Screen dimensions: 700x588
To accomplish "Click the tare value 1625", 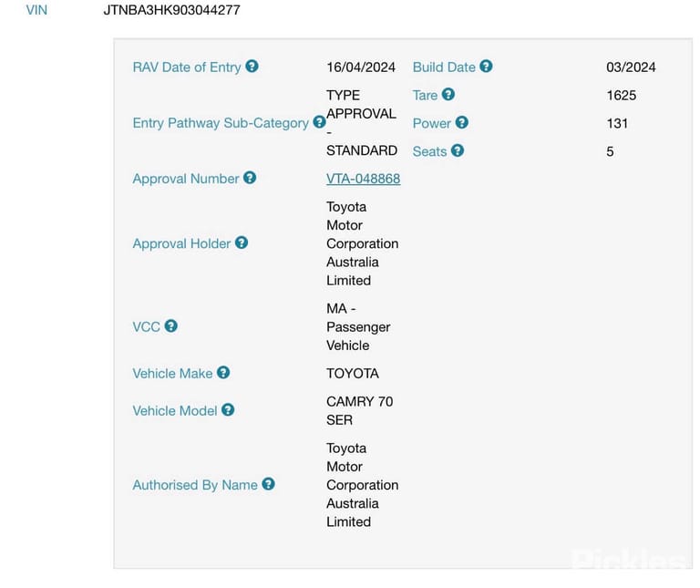I will (622, 95).
